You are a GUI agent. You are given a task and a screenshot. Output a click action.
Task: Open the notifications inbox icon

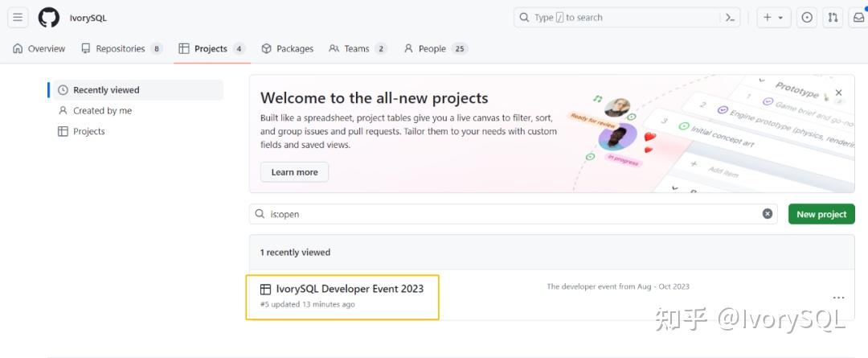pyautogui.click(x=858, y=18)
